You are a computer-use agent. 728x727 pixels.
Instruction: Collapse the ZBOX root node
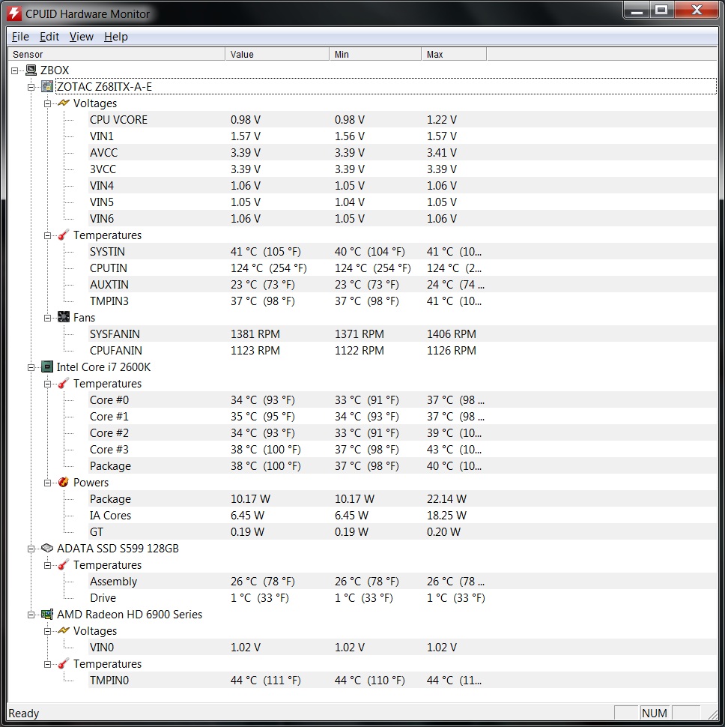pyautogui.click(x=15, y=70)
